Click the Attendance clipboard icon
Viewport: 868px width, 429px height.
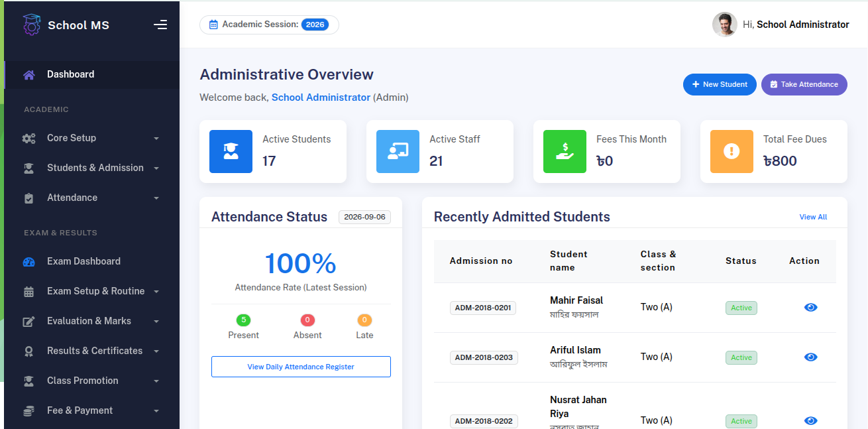pos(28,198)
